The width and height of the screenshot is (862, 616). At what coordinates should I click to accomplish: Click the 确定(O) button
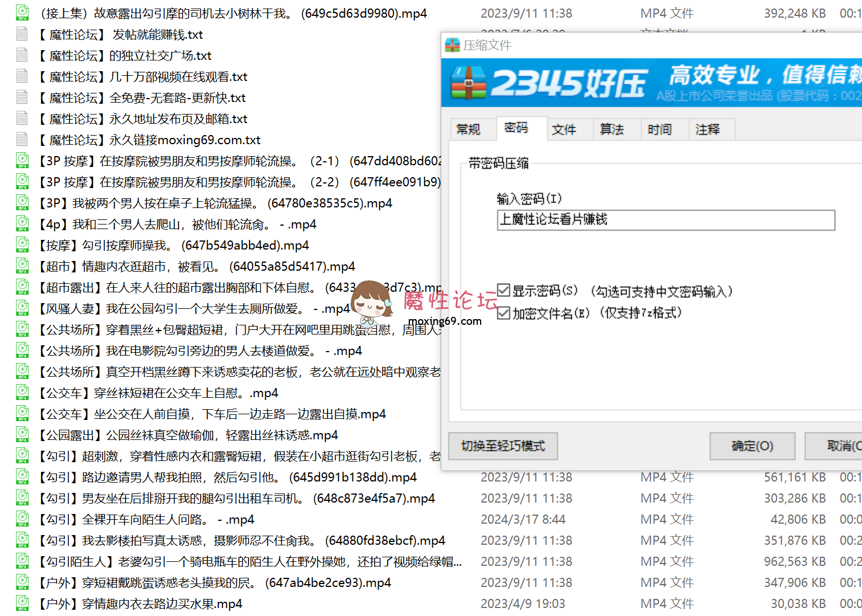[x=751, y=446]
